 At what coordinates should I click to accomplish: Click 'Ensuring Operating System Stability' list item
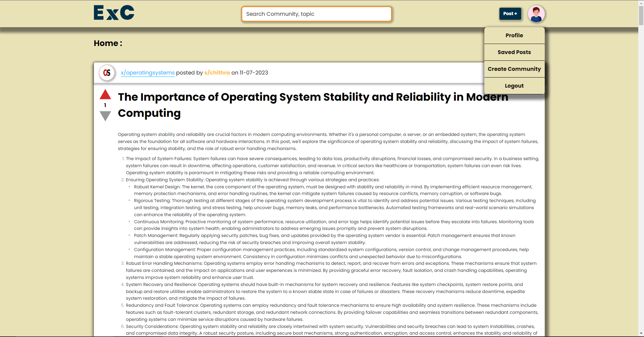click(253, 180)
